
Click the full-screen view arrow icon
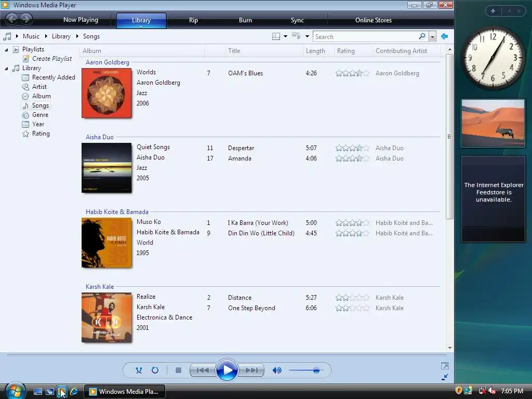coord(445,366)
